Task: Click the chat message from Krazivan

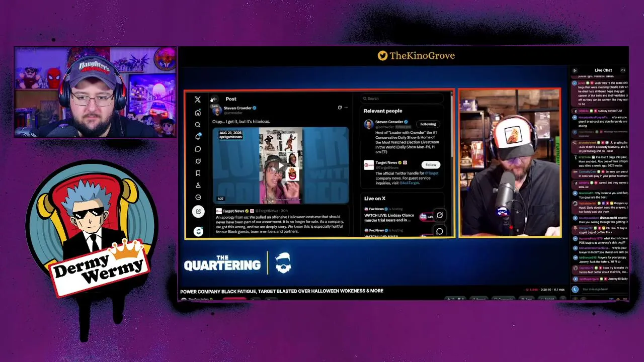Action: click(601, 161)
